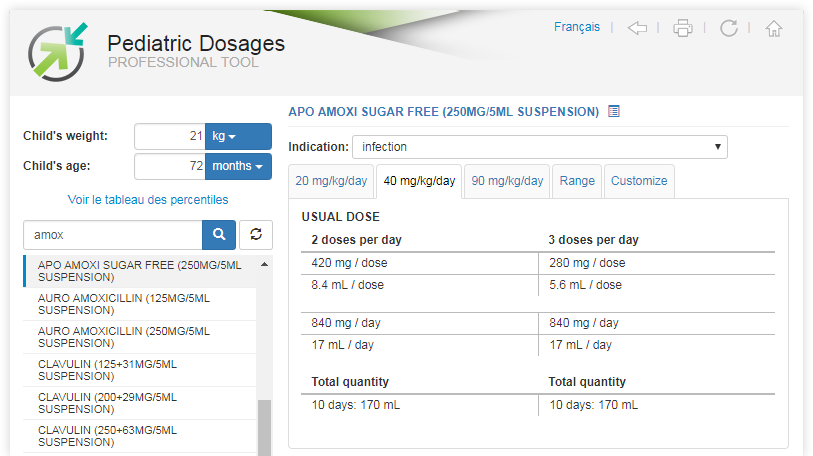
Task: Open the monograph icon beside APO AMOXI title
Action: click(x=614, y=111)
